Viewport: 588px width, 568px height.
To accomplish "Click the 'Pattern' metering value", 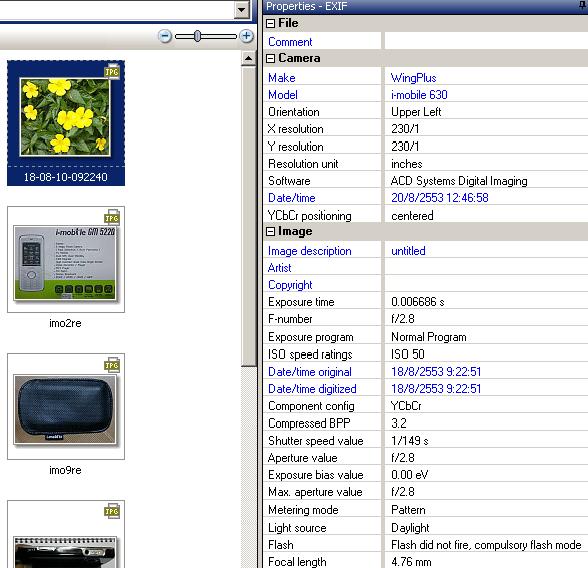I will tap(408, 510).
